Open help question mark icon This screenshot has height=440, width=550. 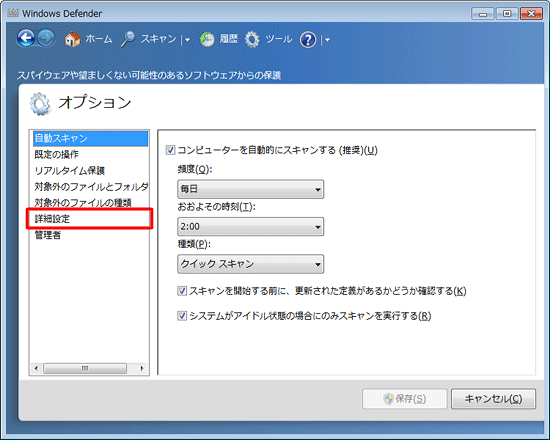(x=308, y=40)
